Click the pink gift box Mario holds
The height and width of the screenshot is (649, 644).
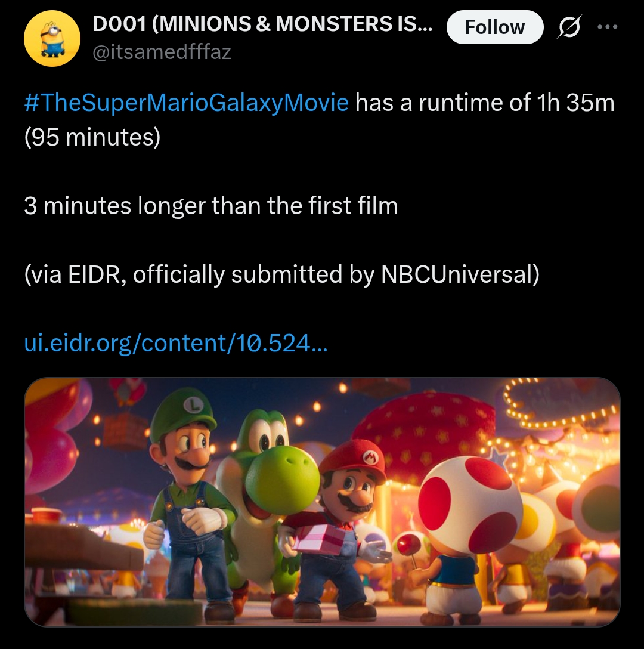321,537
